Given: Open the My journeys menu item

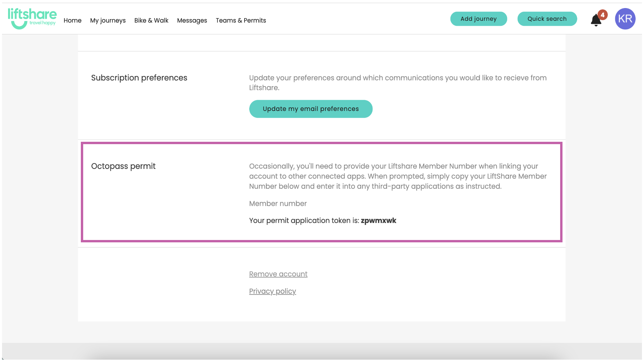Looking at the screenshot, I should [x=108, y=20].
